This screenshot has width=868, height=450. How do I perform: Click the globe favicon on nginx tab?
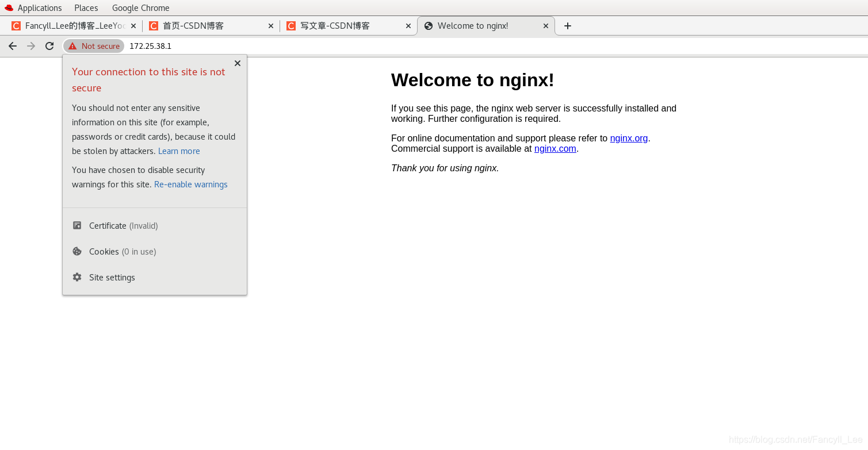point(429,26)
